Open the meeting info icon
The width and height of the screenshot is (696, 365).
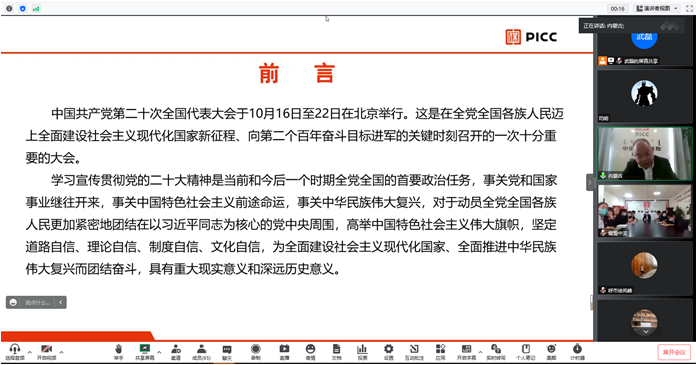(9, 8)
